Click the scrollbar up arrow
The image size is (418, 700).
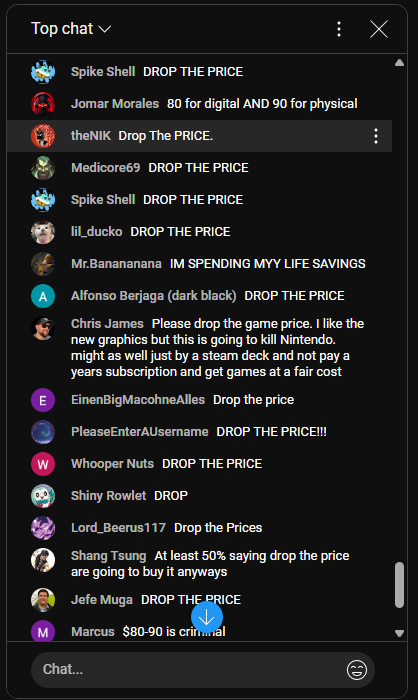coord(400,63)
